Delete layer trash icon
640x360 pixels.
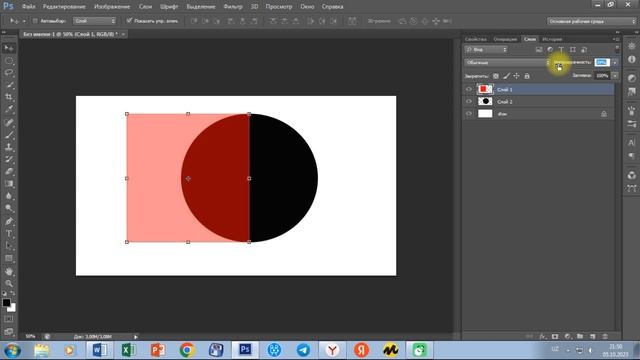tap(605, 336)
